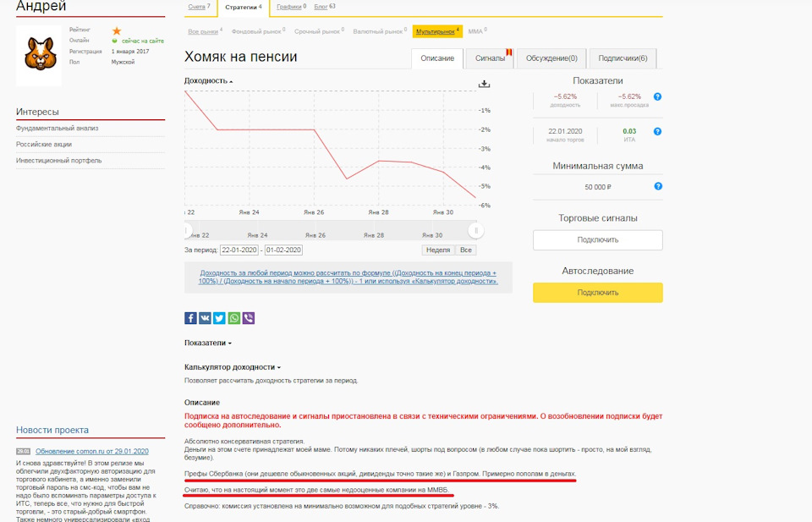Click the 50 000 ₽ minimum sum value
This screenshot has width=812, height=522.
(x=598, y=187)
